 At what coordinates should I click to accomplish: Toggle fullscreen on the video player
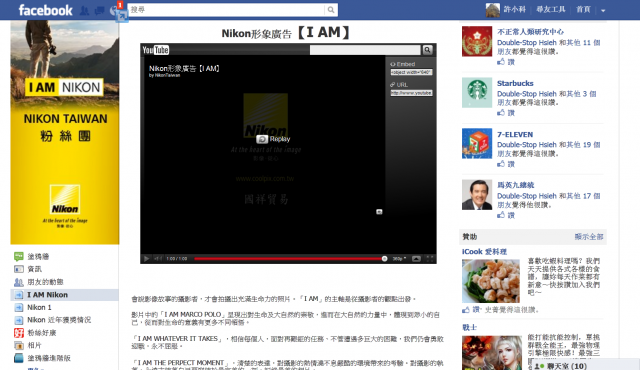click(430, 259)
